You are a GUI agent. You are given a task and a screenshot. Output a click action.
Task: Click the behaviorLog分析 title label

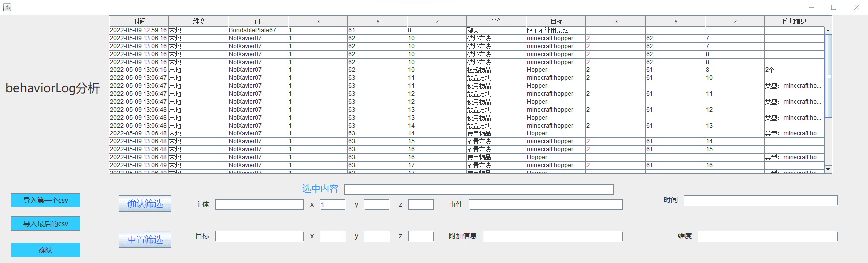click(x=53, y=88)
